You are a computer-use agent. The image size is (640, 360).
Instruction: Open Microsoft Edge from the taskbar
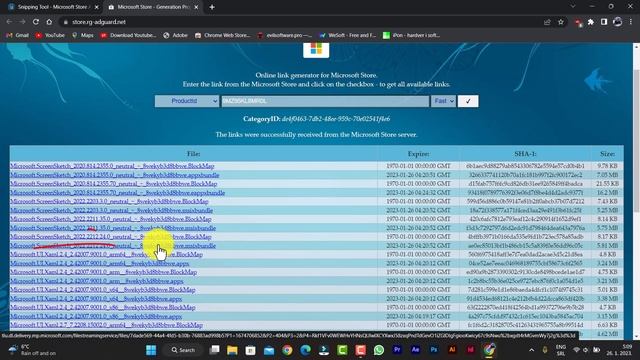306,350
